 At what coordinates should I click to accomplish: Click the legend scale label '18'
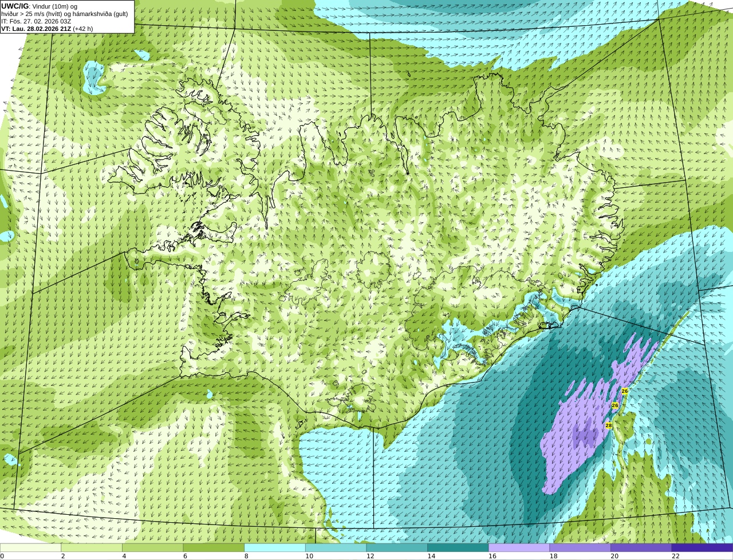coord(554,556)
